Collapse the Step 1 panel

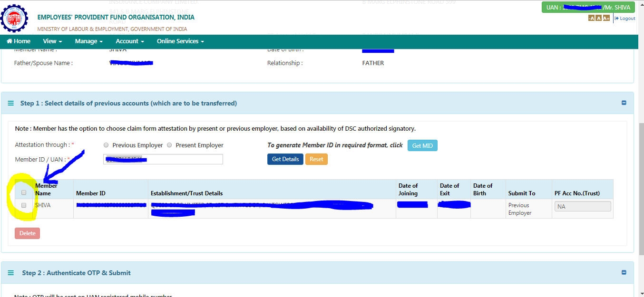(624, 102)
